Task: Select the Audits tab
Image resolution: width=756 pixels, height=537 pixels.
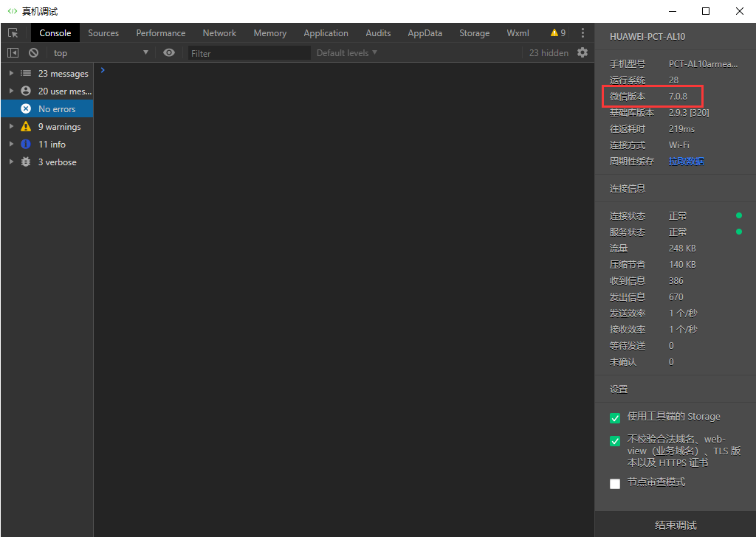Action: pos(378,32)
